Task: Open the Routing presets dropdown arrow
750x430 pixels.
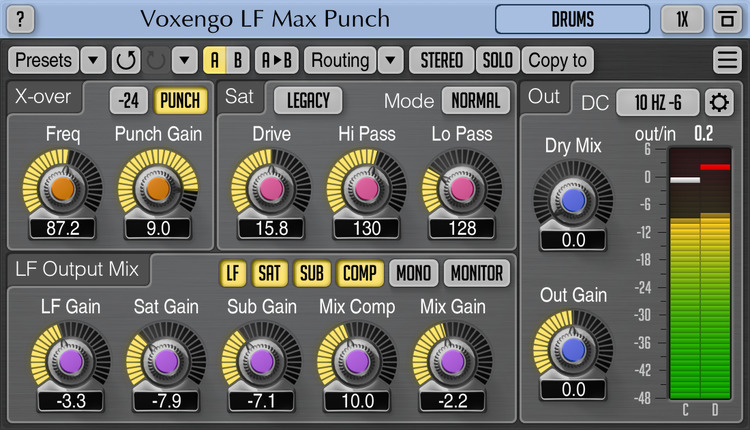Action: 391,60
